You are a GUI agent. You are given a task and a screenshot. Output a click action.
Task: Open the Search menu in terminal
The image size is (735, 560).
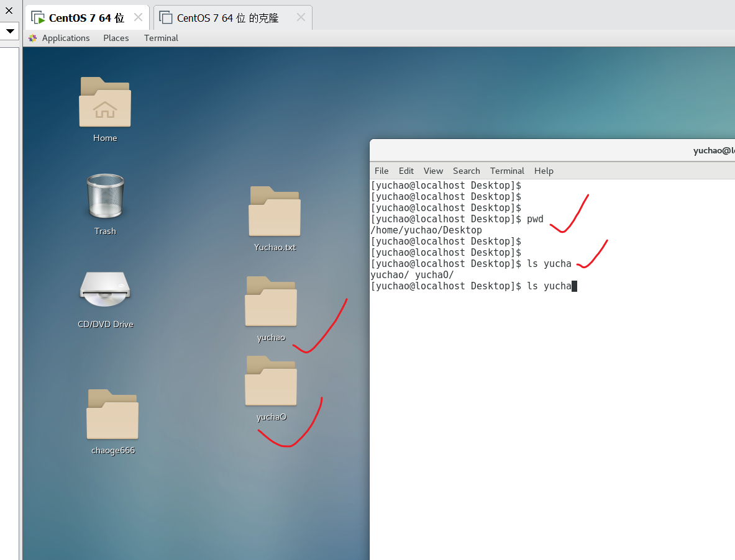click(x=466, y=171)
